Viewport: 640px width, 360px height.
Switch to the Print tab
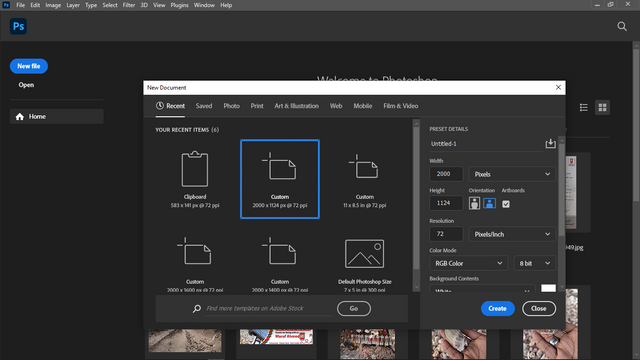pos(257,106)
